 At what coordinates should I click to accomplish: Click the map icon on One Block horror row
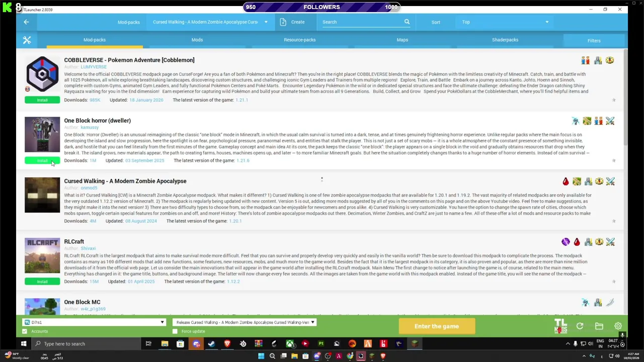[x=587, y=121]
